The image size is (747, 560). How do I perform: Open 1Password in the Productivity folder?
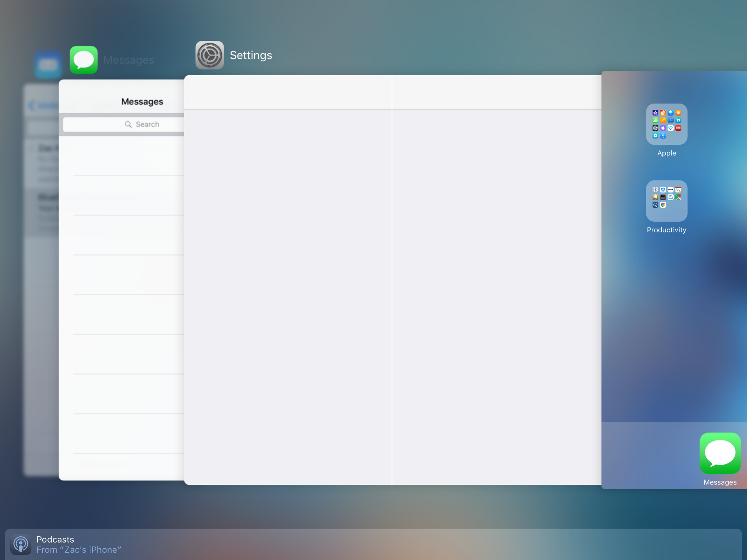point(655,190)
